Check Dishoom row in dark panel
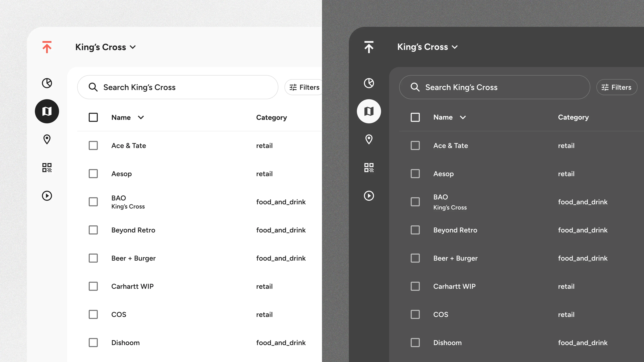 [415, 343]
